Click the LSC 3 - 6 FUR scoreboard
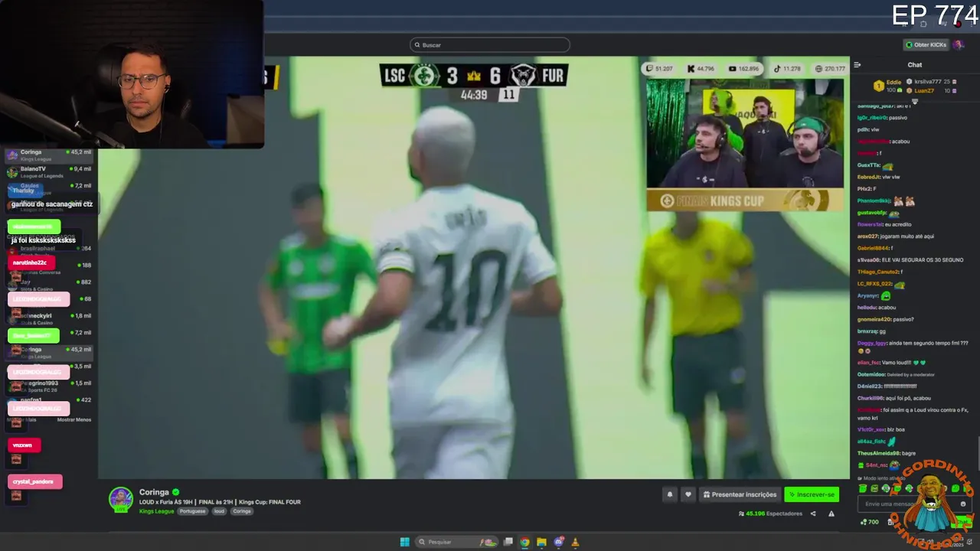Image resolution: width=980 pixels, height=551 pixels. (x=474, y=75)
